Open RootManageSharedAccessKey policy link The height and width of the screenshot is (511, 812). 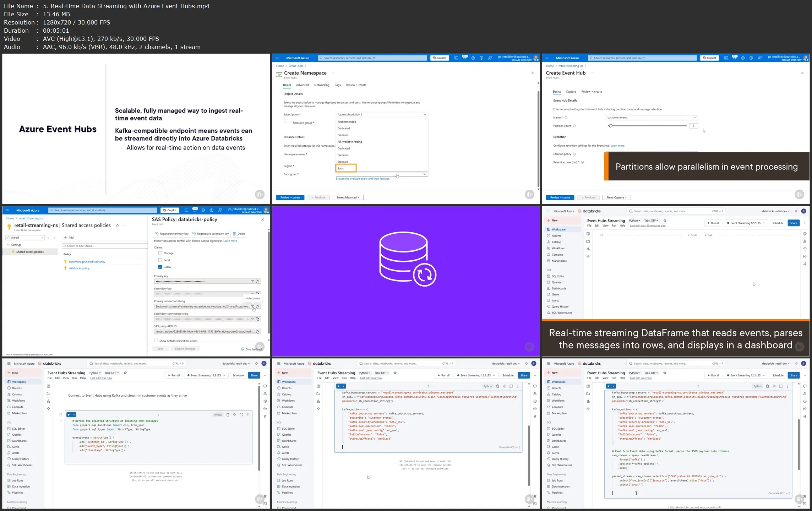coord(87,262)
